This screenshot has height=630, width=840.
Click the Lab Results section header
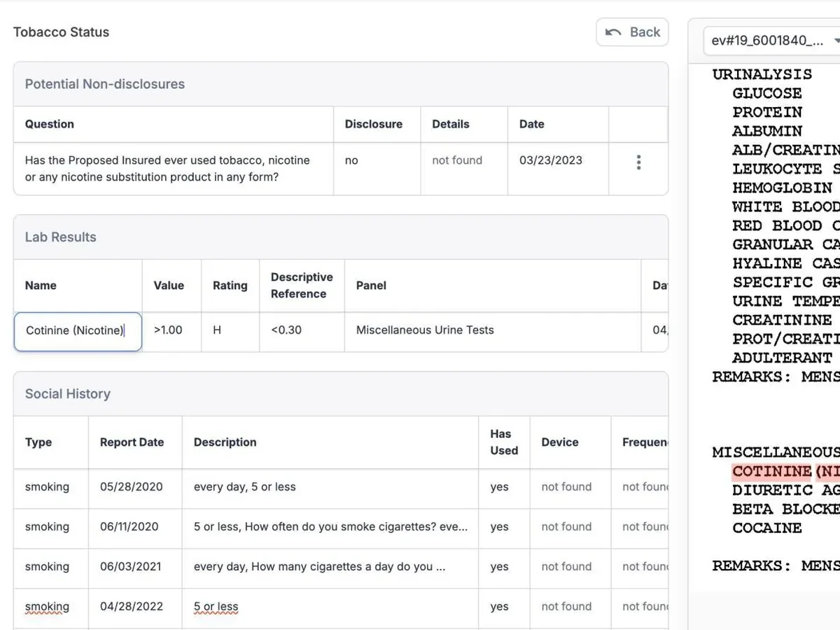coord(61,237)
